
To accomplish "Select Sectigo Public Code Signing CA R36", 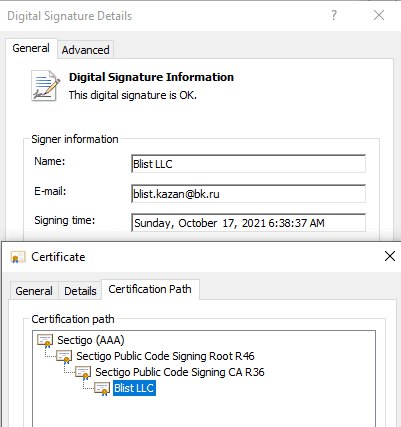I will [x=180, y=372].
